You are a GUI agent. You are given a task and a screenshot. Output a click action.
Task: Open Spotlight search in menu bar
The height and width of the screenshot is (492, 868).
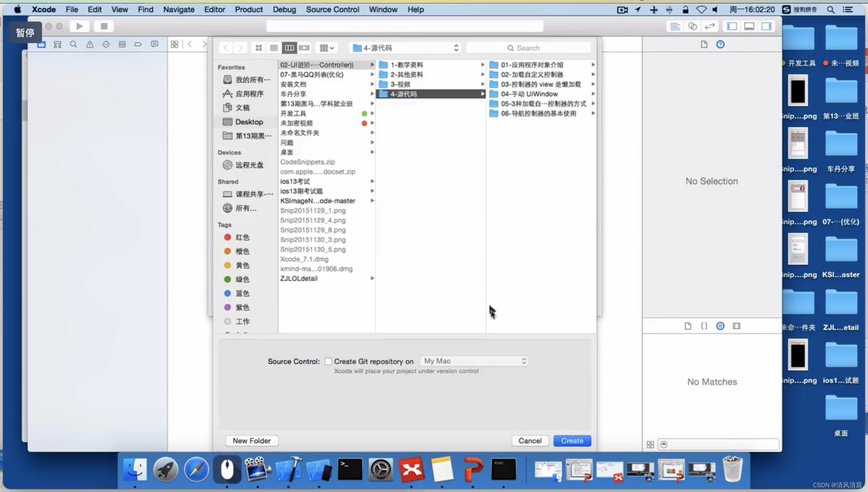[831, 10]
